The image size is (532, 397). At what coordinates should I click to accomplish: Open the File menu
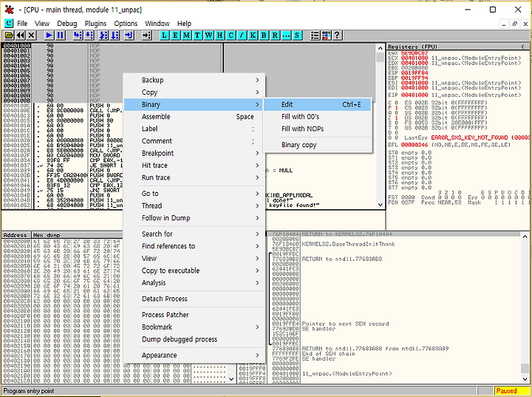22,24
